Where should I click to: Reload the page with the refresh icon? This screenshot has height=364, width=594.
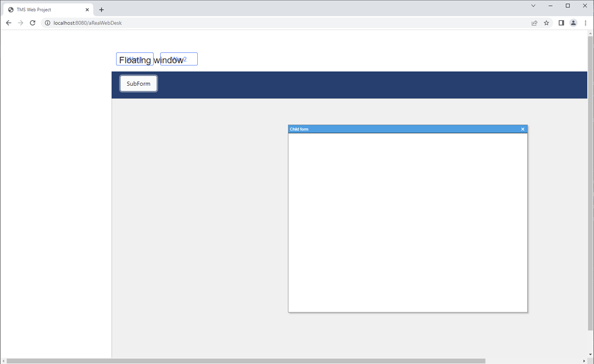(x=32, y=23)
